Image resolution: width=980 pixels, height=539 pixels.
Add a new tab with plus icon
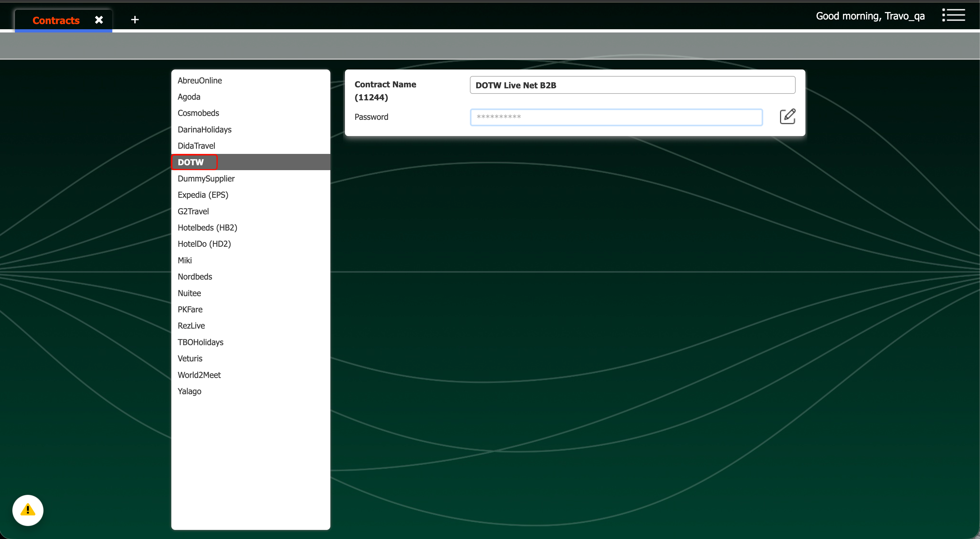click(135, 20)
